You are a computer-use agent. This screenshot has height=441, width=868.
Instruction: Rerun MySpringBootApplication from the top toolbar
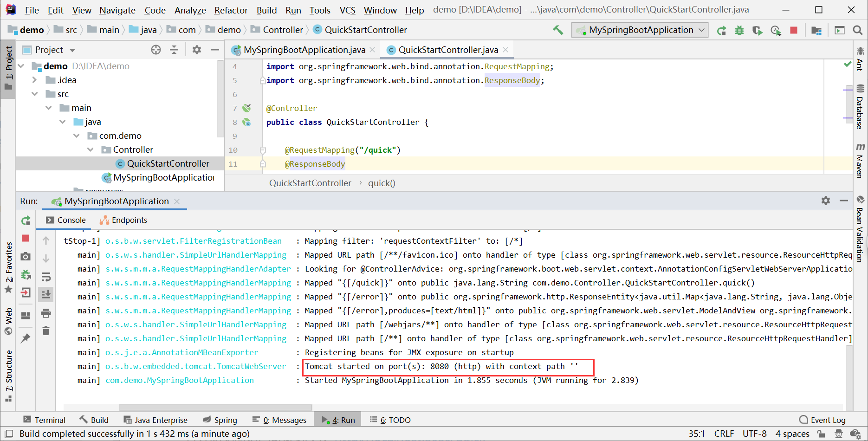721,31
